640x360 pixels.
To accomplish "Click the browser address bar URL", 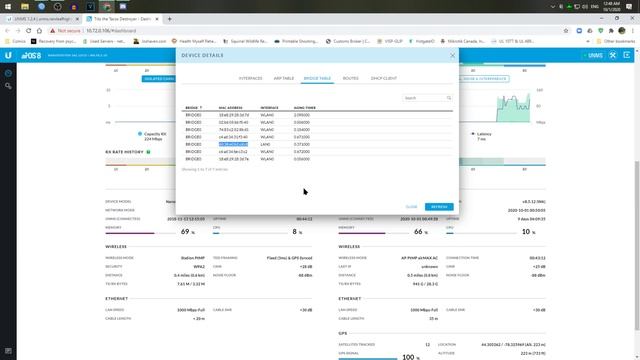I will click(111, 31).
